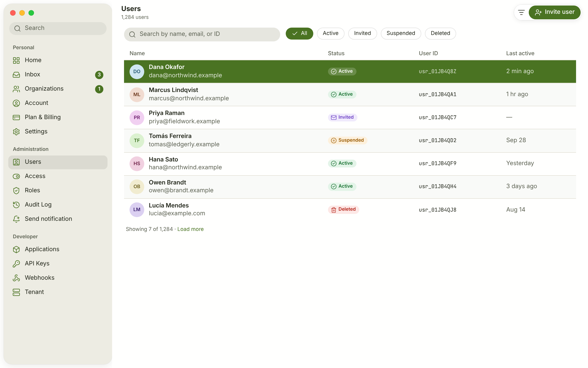588x368 pixels.
Task: Click the Inbox tray icon
Action: tap(16, 75)
